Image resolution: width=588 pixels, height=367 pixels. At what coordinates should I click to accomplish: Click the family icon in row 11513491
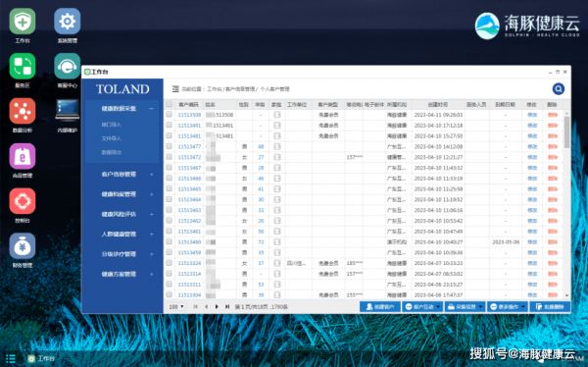pyautogui.click(x=276, y=125)
